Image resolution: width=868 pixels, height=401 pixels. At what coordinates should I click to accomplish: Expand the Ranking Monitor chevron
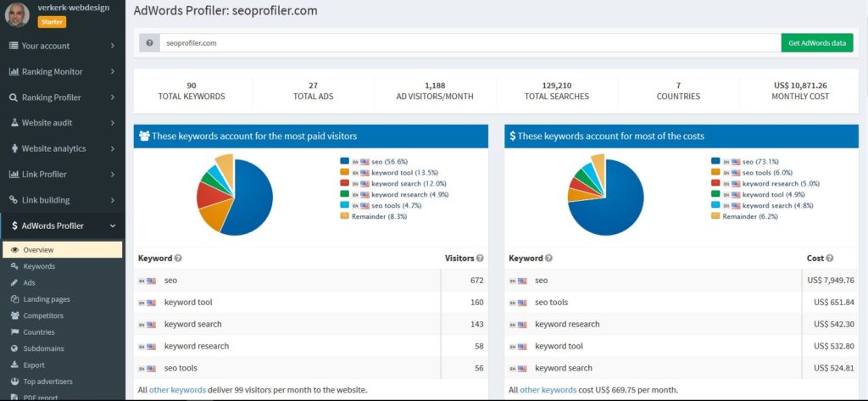click(x=113, y=71)
